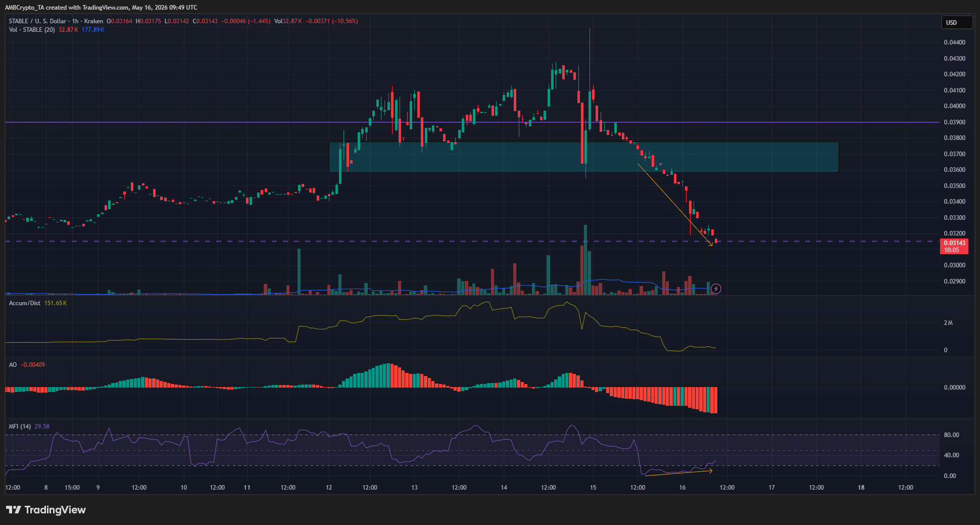This screenshot has height=525, width=980.
Task: Click the lightning bolt icon near volume bars
Action: click(x=716, y=289)
